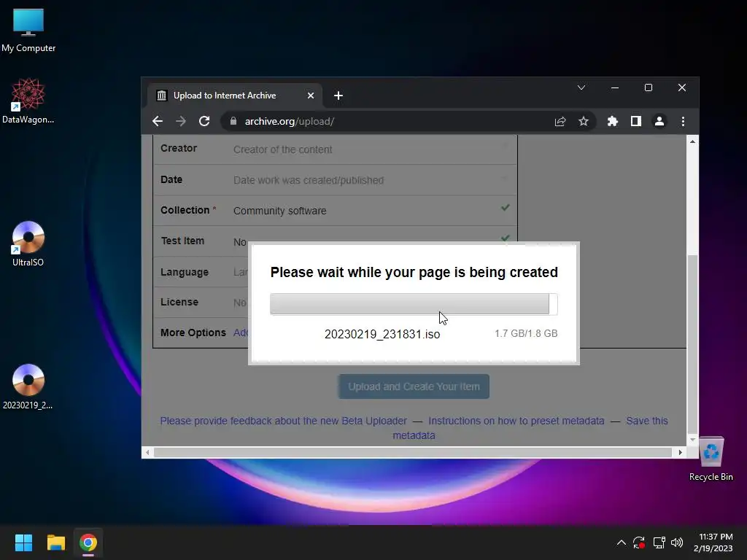
Task: Click the 1.7 GB/1.8 GB progress text
Action: [526, 333]
